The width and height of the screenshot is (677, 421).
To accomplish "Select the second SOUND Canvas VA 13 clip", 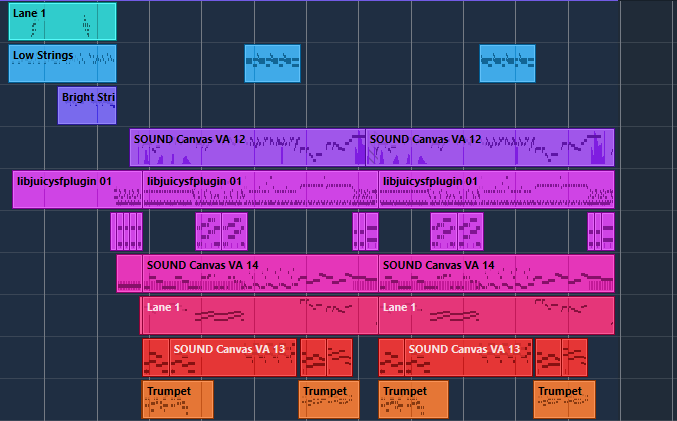I will tap(468, 358).
